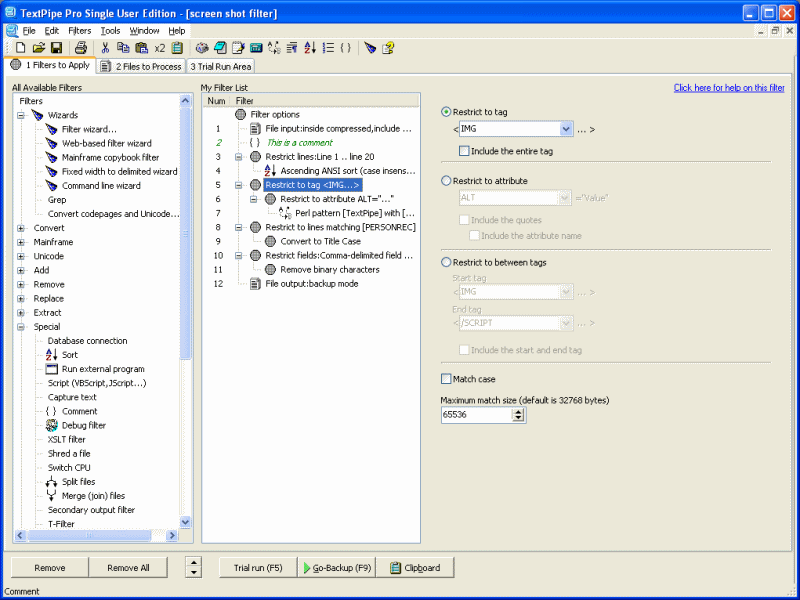This screenshot has height=600, width=800.
Task: Click the Debug filter bug icon in tree
Action: pyautogui.click(x=52, y=425)
